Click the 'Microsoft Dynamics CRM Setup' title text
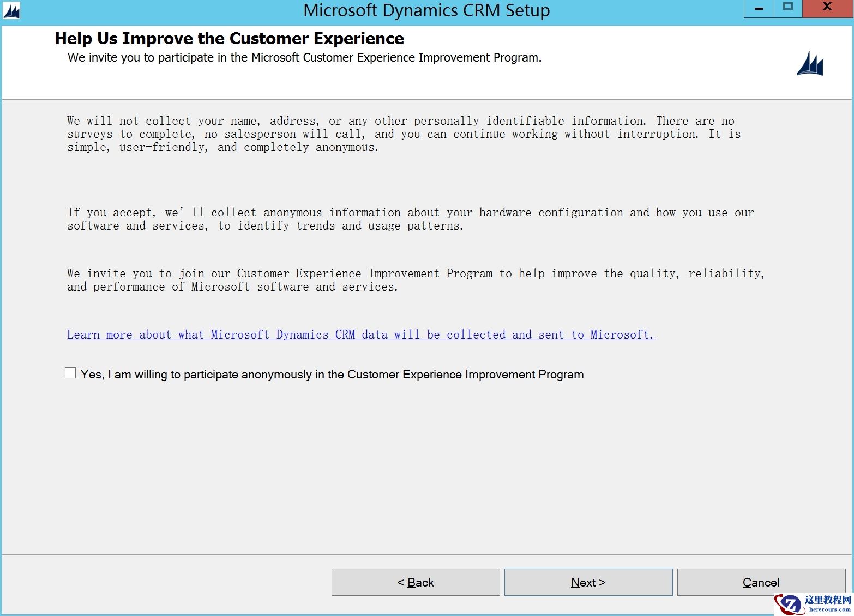The height and width of the screenshot is (616, 854). 427,10
